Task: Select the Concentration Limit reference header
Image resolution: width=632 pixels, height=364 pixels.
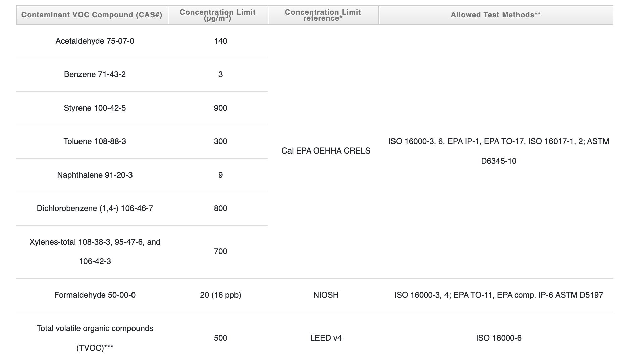Action: tap(323, 15)
